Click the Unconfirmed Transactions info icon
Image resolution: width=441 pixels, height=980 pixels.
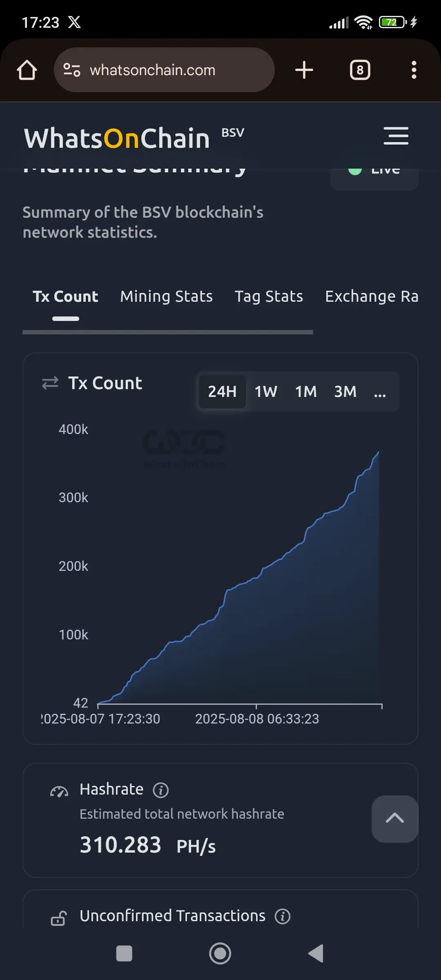click(282, 916)
